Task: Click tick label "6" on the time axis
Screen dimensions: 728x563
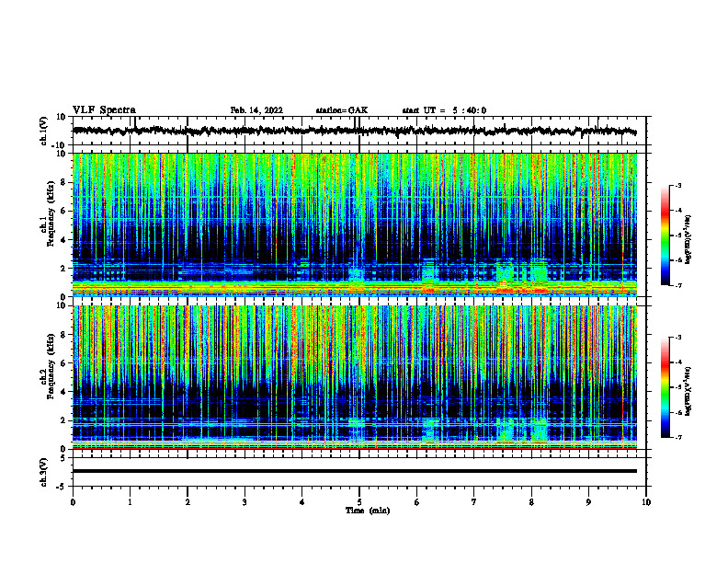Action: coord(417,502)
